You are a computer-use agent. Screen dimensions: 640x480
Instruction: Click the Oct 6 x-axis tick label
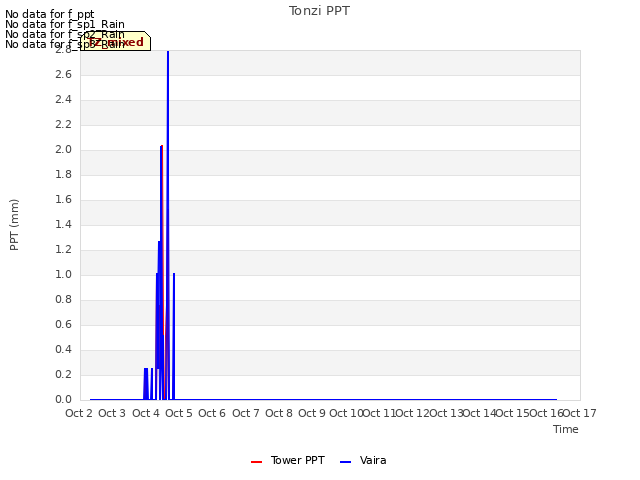[212, 413]
